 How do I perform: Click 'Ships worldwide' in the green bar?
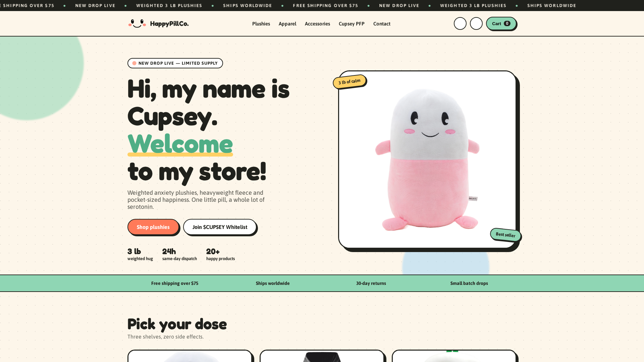click(x=273, y=283)
